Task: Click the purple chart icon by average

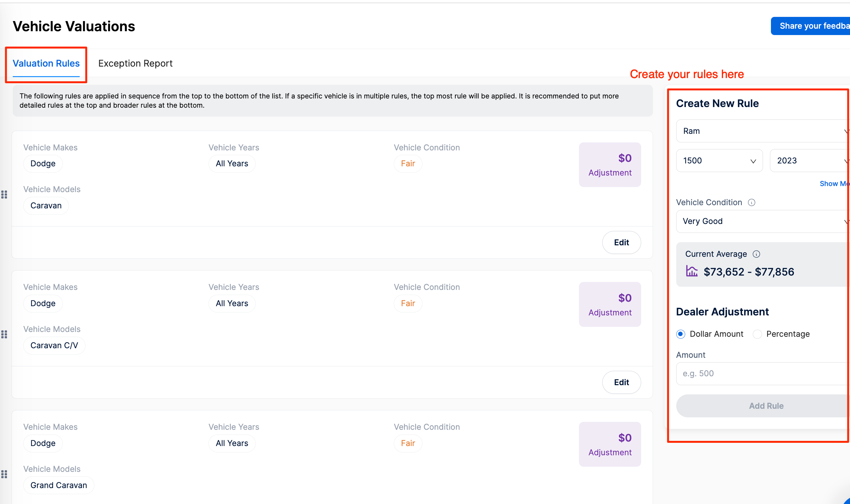Action: (692, 271)
